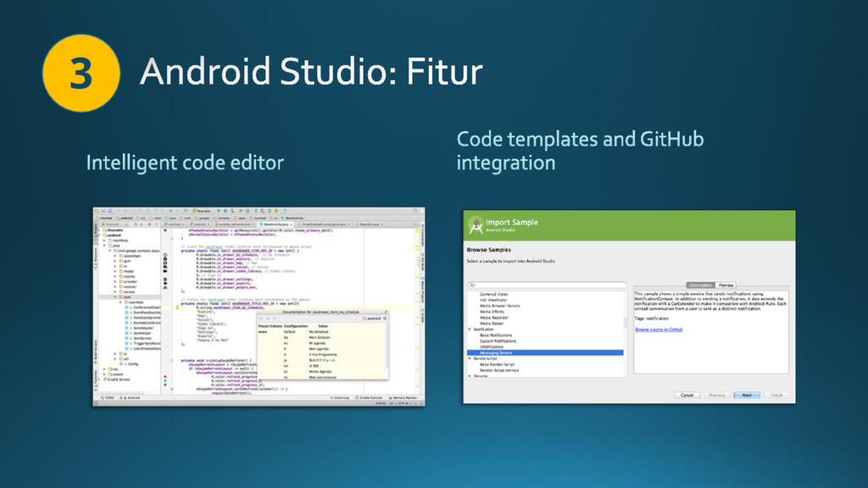Open the Gradle Console panel
The height and width of the screenshot is (488, 868).
point(370,398)
